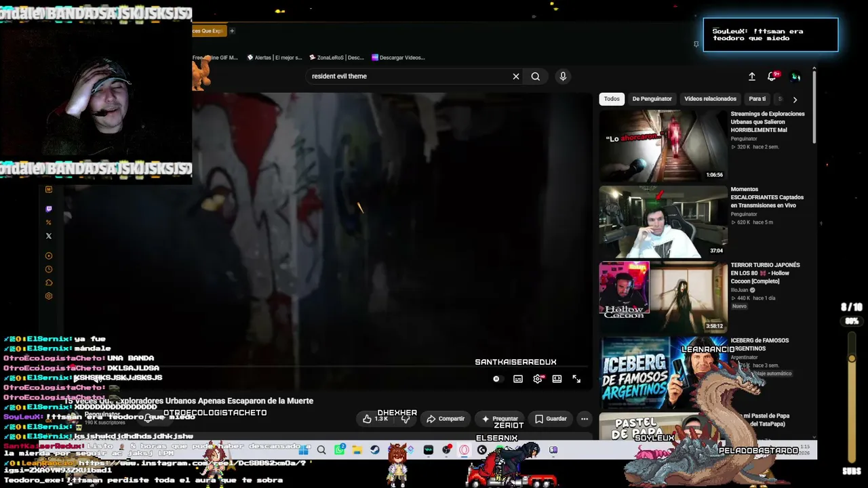Screen dimensions: 868x488
Task: Open Opera GX browser on taskbar
Action: [x=465, y=450]
